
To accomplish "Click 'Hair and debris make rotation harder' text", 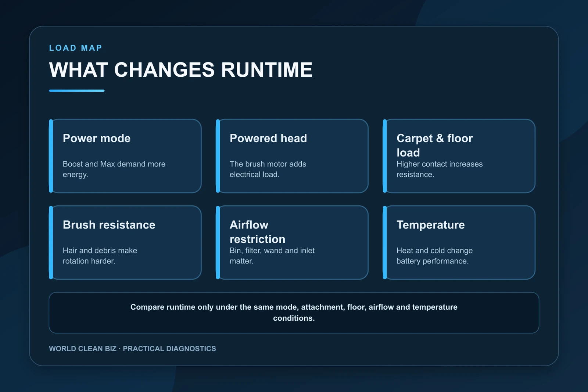I will (100, 256).
